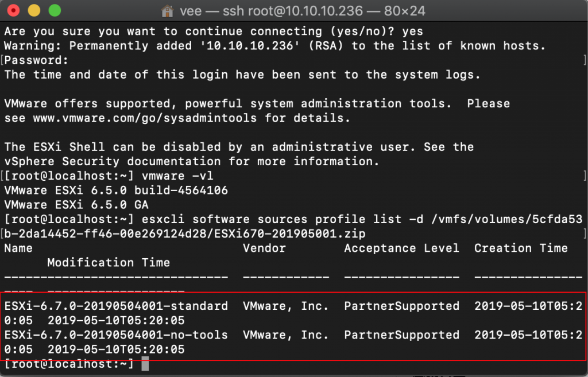This screenshot has width=588, height=377.
Task: Click the cursor block at the last prompt
Action: tap(145, 363)
